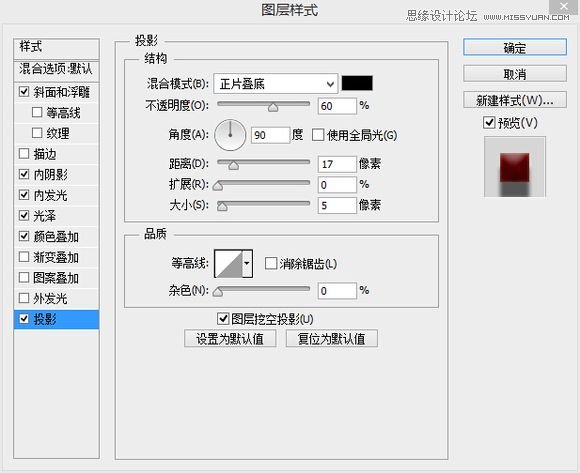Click 设置为默认值 button
This screenshot has width=580, height=473.
(x=230, y=338)
